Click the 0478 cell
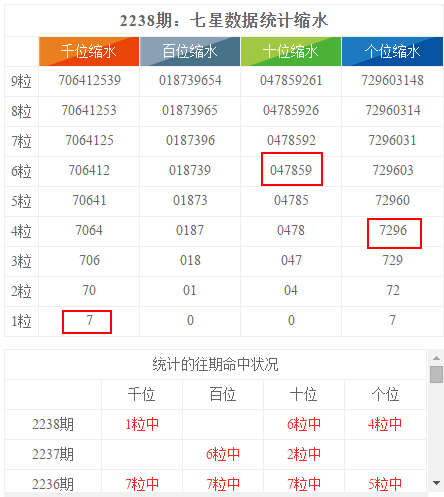Image resolution: width=444 pixels, height=497 pixels. click(x=291, y=230)
